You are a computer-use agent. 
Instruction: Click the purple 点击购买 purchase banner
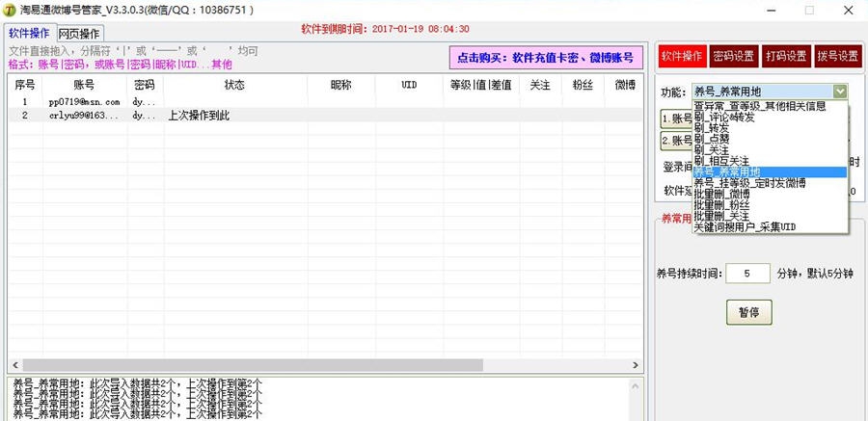coord(546,57)
